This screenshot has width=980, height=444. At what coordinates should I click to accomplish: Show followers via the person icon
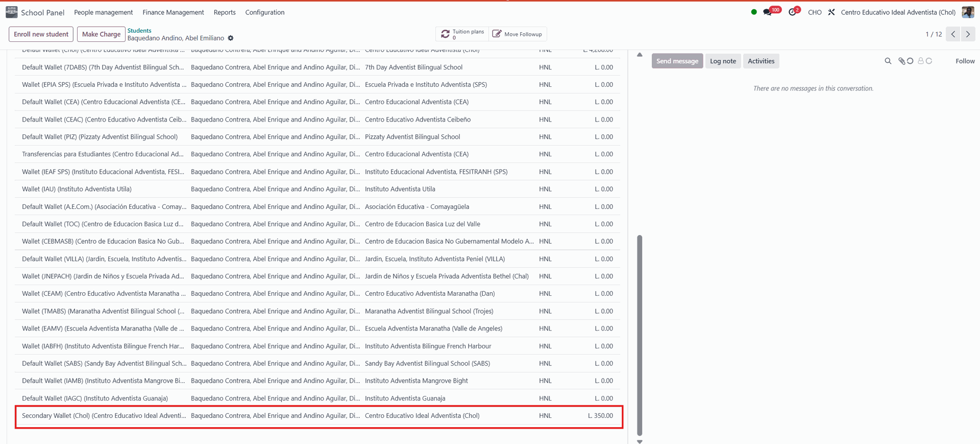point(921,61)
